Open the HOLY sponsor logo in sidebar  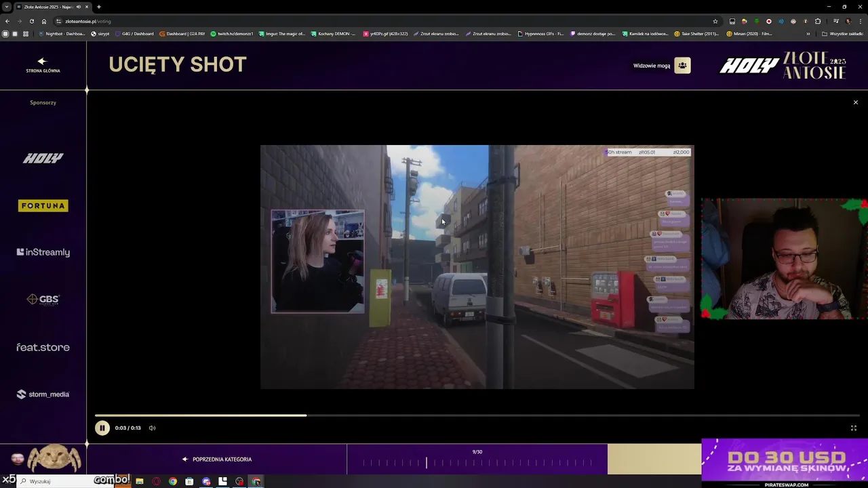[43, 158]
